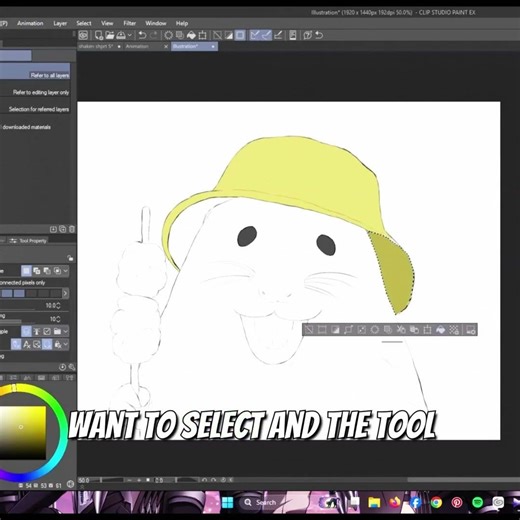
Task: Close the Animation canvas tab
Action: pos(166,47)
